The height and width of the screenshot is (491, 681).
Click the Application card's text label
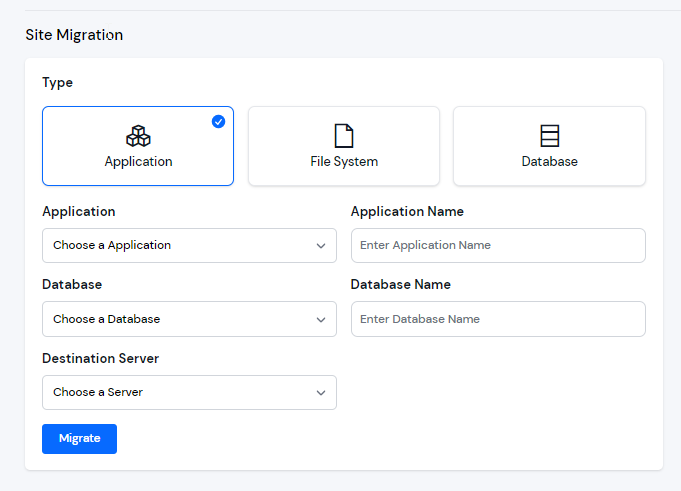139,161
